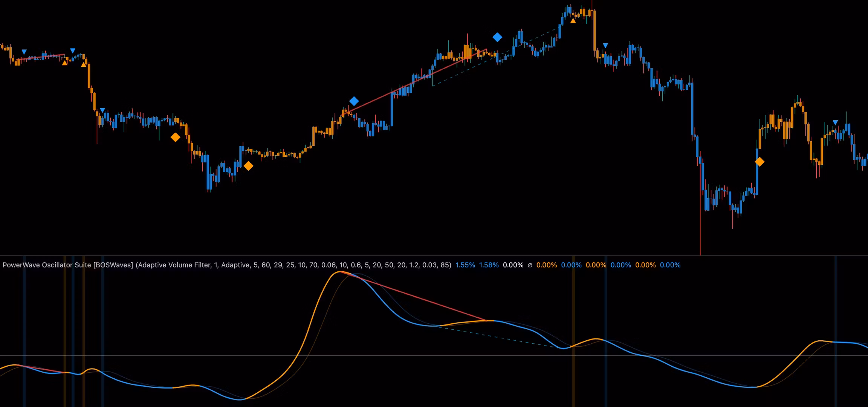Click the blue diamond above the highest price peak
868x407 pixels.
click(x=497, y=37)
